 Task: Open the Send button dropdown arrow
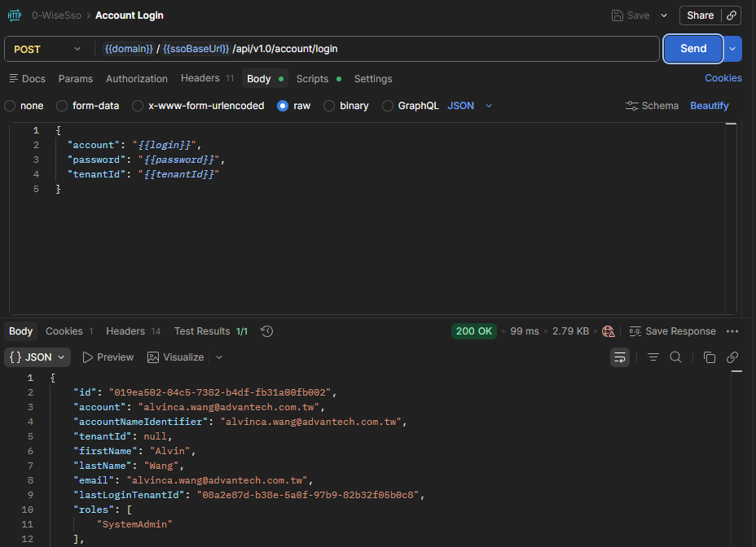tap(732, 49)
